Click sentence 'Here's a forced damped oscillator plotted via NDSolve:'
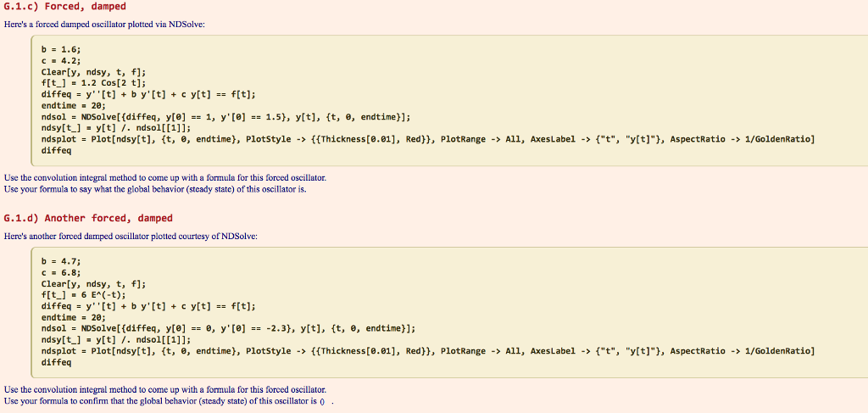The width and height of the screenshot is (868, 413). [104, 25]
